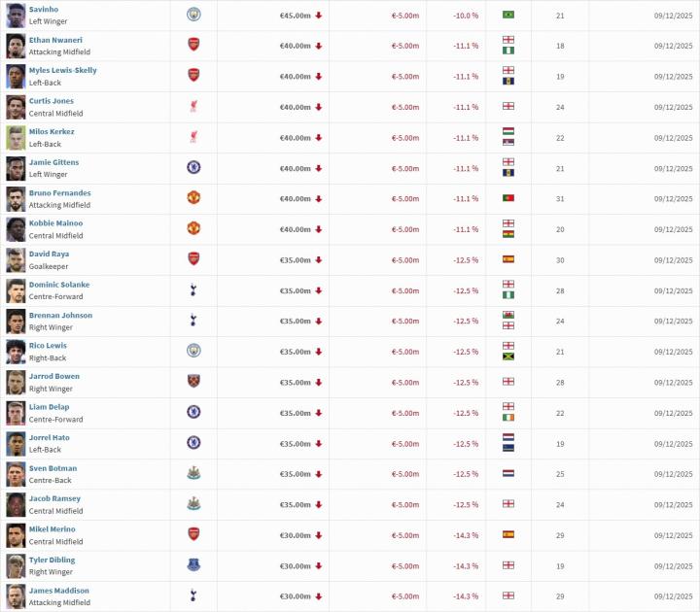Select Newcastle crest in Sven Botman's row
Screen dimensions: 700x612
(192, 474)
